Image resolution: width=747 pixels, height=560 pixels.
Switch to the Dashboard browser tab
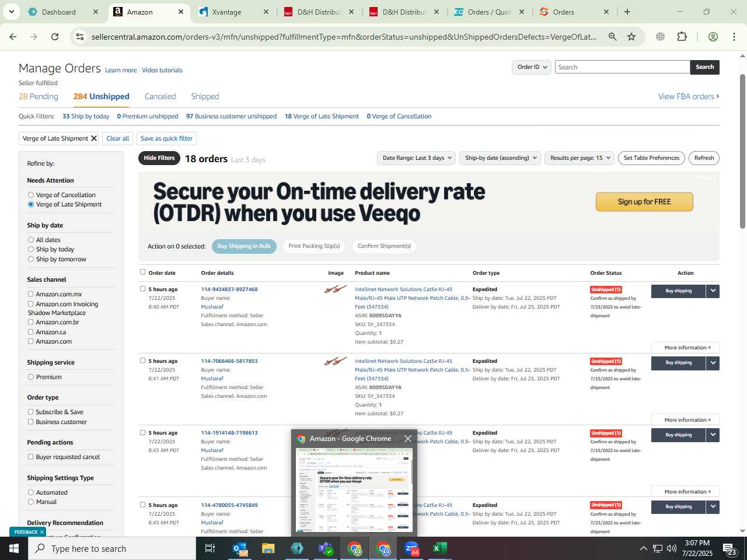[64, 12]
